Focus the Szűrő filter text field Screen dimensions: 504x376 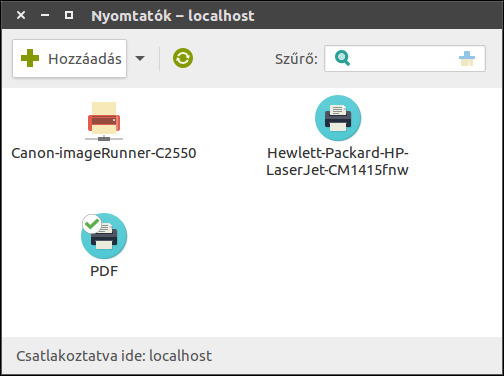[405, 59]
